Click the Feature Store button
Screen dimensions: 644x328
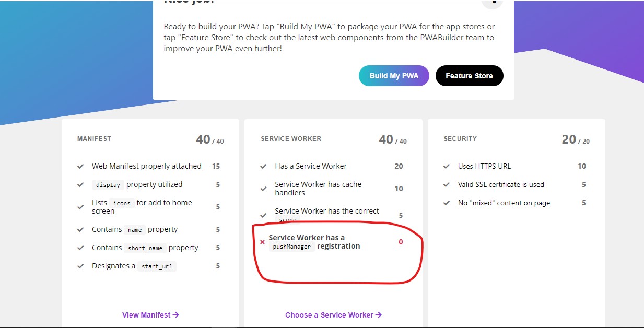point(469,76)
